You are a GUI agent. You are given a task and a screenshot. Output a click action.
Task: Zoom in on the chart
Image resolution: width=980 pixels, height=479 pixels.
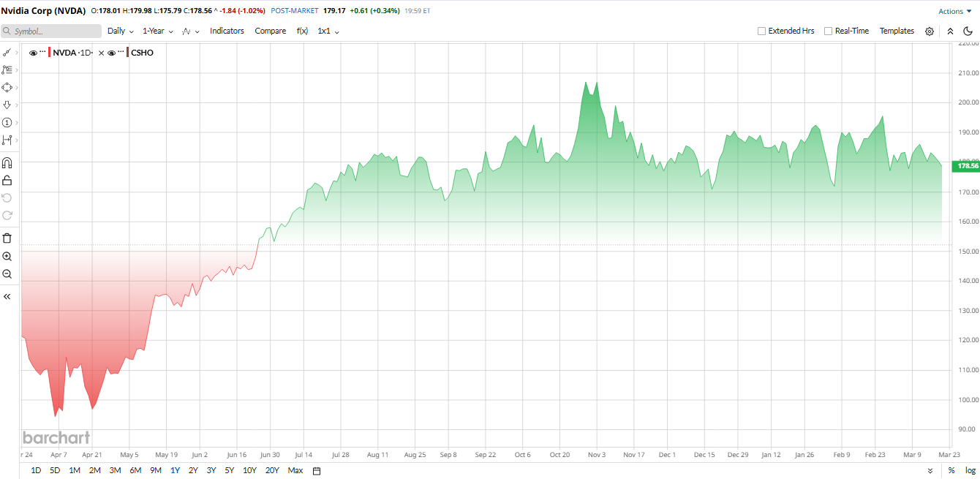click(7, 257)
